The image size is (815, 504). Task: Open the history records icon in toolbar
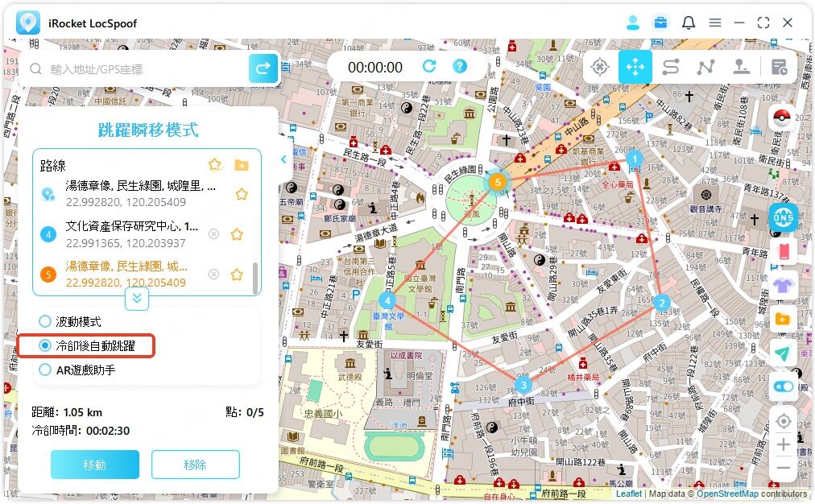[x=779, y=67]
